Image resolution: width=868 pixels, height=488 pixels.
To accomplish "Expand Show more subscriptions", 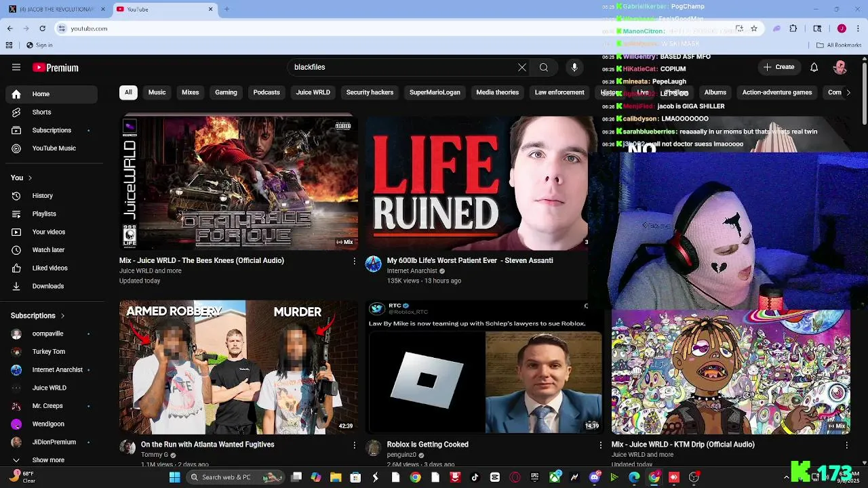I will 52,460.
